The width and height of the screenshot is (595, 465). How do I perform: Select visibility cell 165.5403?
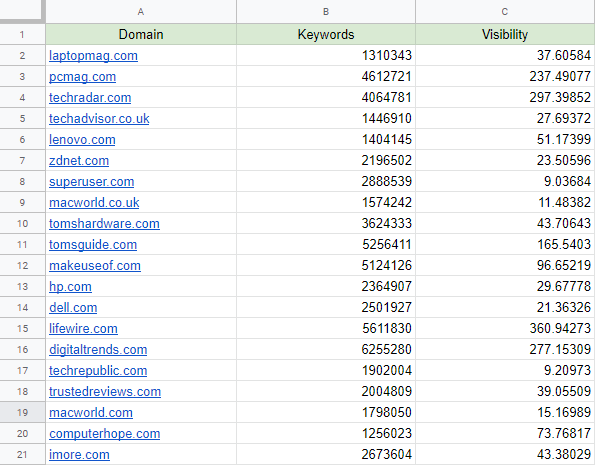coord(505,244)
